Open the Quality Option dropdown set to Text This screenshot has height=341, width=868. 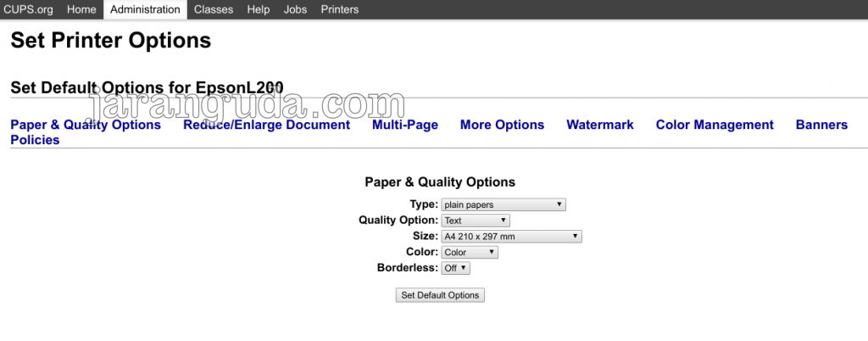[475, 221]
